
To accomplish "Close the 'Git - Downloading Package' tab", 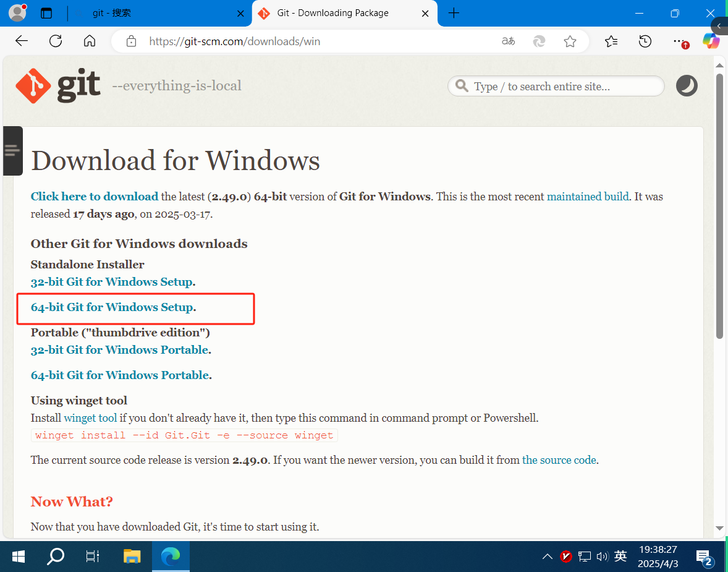I will click(425, 14).
